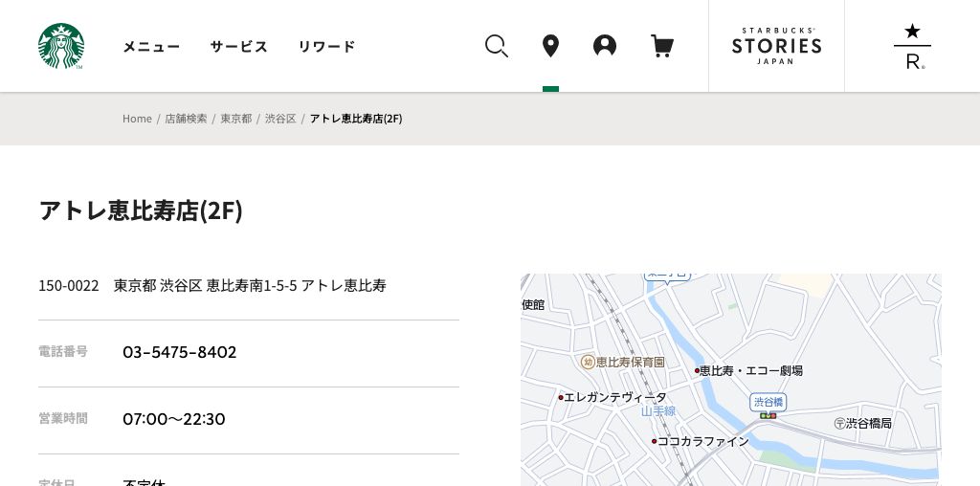980x486 pixels.
Task: Click the business hours 07:00〜22:30
Action: (x=174, y=418)
